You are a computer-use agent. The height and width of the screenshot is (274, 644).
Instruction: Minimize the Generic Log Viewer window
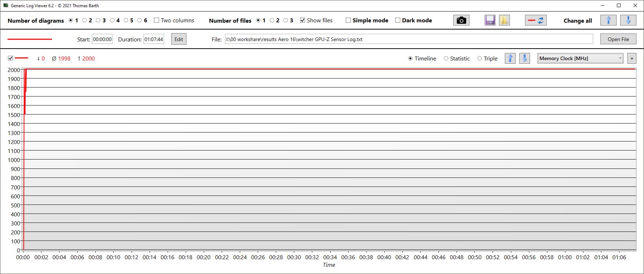pyautogui.click(x=603, y=5)
